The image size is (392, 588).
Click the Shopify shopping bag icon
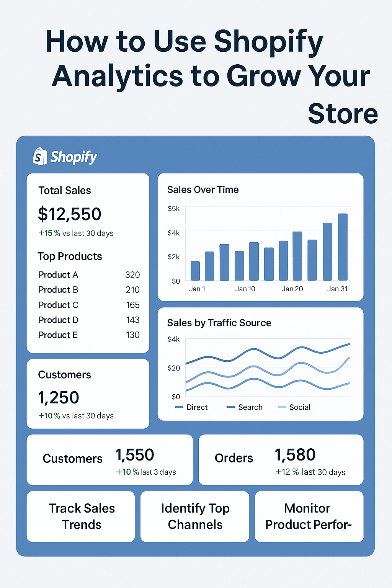pos(40,157)
